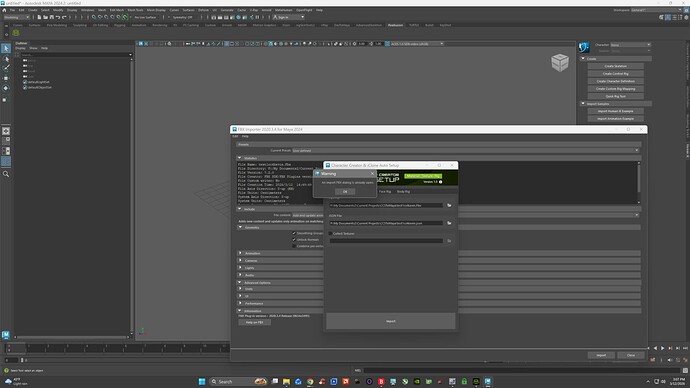The image size is (690, 388).
Task: Open the search magnifier in left sidebar
Action: [x=6, y=174]
